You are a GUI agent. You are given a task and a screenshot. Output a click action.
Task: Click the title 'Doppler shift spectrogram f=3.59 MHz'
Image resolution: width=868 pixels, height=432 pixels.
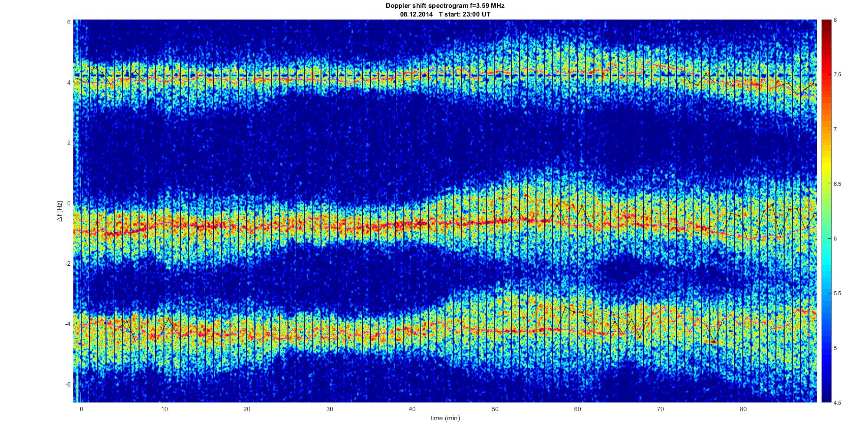point(445,6)
